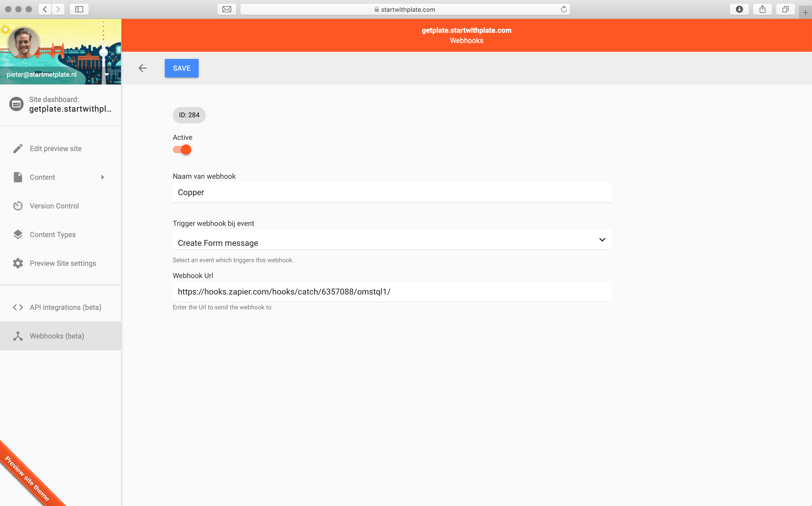This screenshot has width=812, height=506.
Task: Expand the Content submenu arrow
Action: (x=103, y=177)
